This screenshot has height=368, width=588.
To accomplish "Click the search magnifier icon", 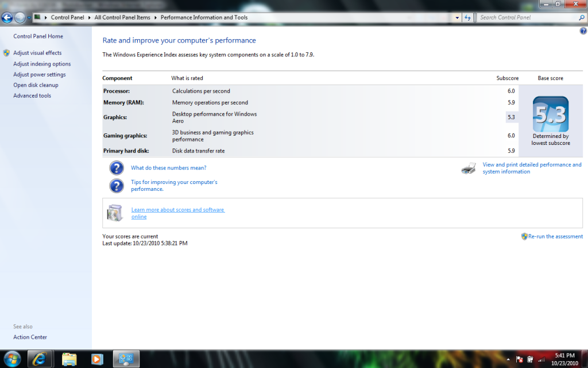I will tap(582, 17).
